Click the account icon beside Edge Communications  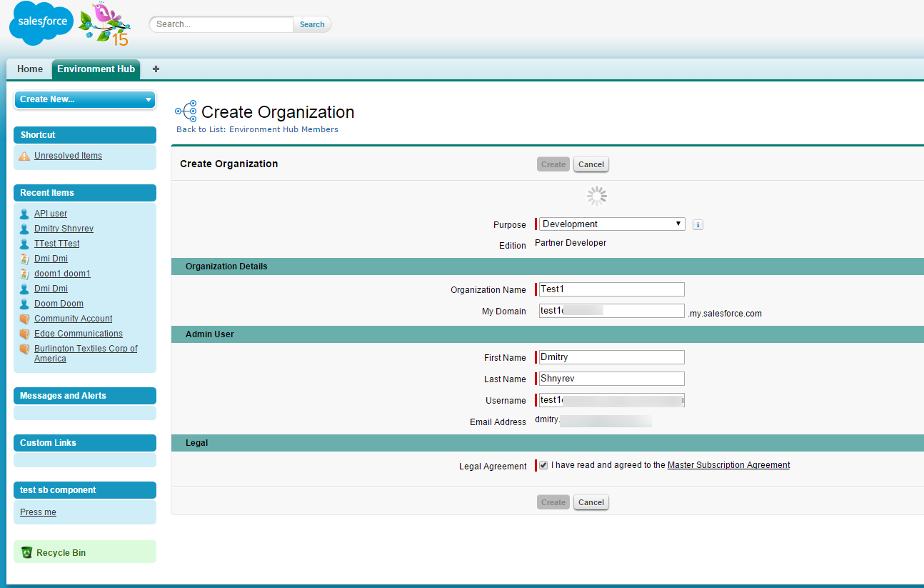(x=24, y=334)
